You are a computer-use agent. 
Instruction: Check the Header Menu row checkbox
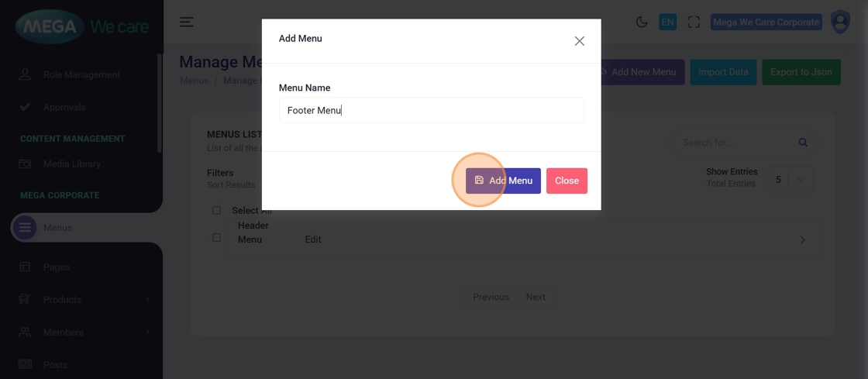(216, 237)
